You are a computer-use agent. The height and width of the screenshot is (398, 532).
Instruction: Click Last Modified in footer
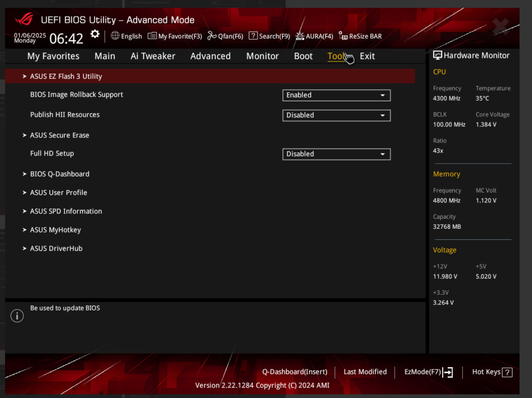tap(365, 372)
